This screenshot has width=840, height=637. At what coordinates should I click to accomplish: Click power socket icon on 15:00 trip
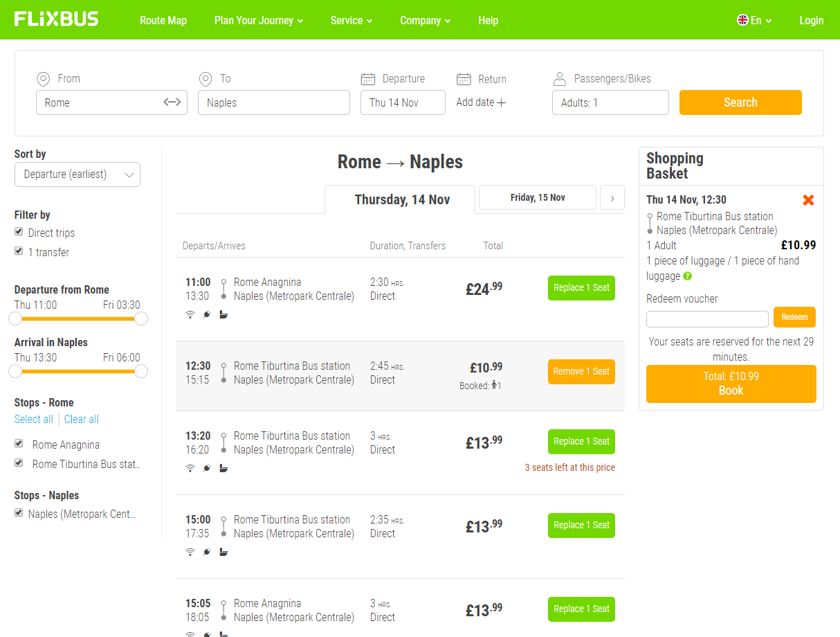point(206,552)
